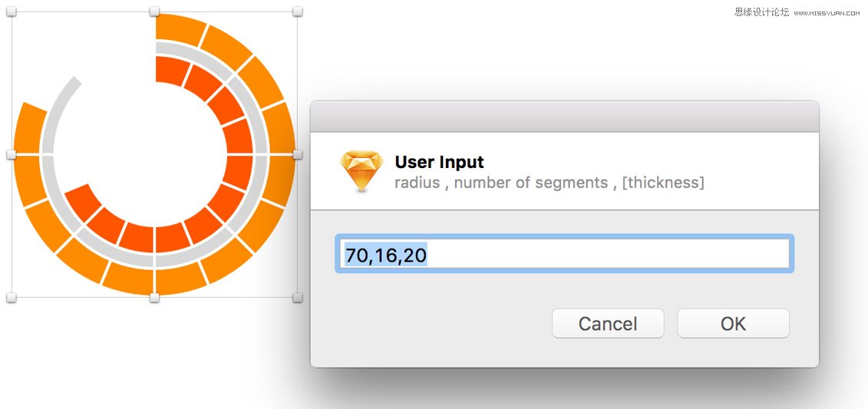This screenshot has height=409, width=868.
Task: Click the missyuan.com watermark text
Action: point(798,12)
